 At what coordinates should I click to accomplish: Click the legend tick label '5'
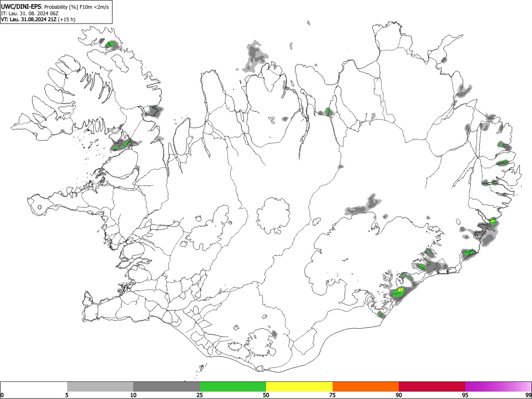coord(67,395)
